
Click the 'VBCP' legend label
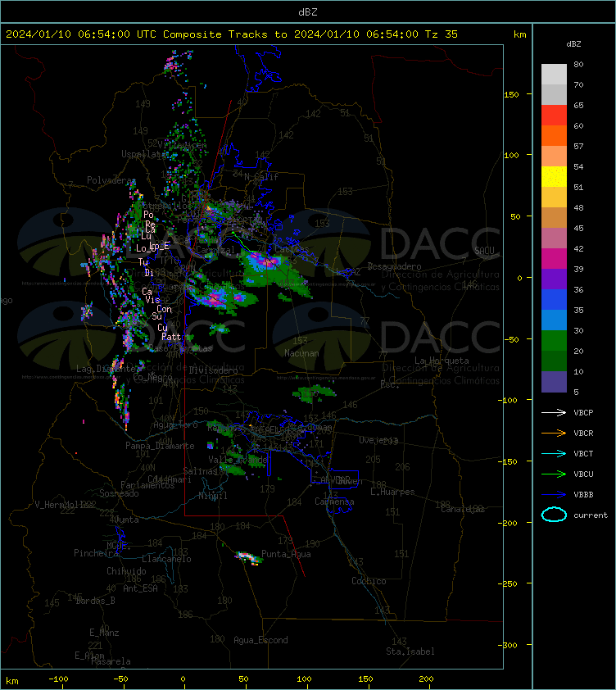(x=583, y=412)
